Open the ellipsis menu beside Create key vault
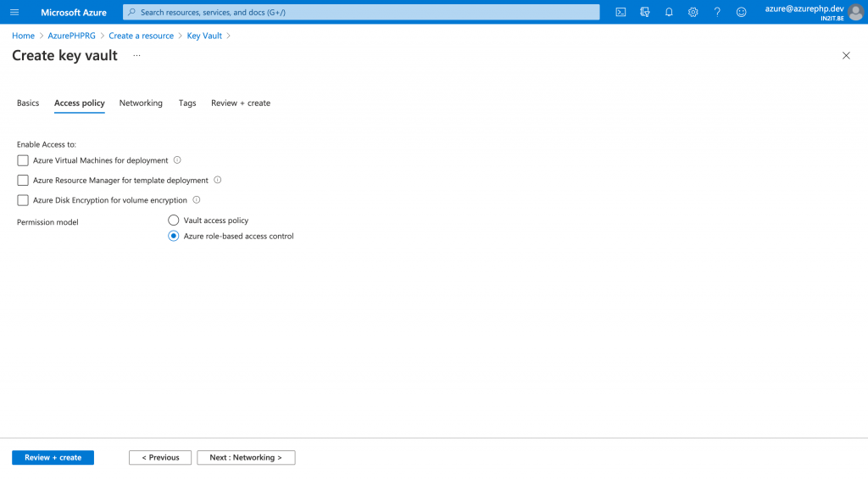Screen dimensions: 868x480 coord(136,55)
